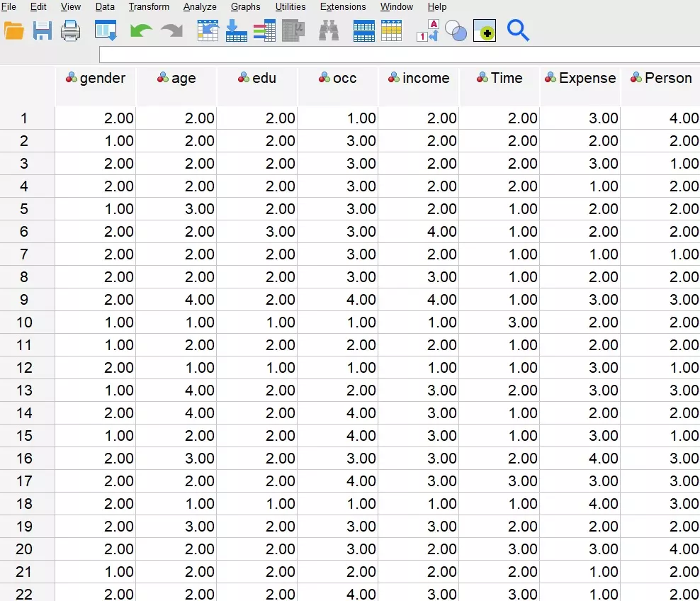Select the gender column header
Image resolution: width=700 pixels, height=601 pixels.
click(x=96, y=86)
